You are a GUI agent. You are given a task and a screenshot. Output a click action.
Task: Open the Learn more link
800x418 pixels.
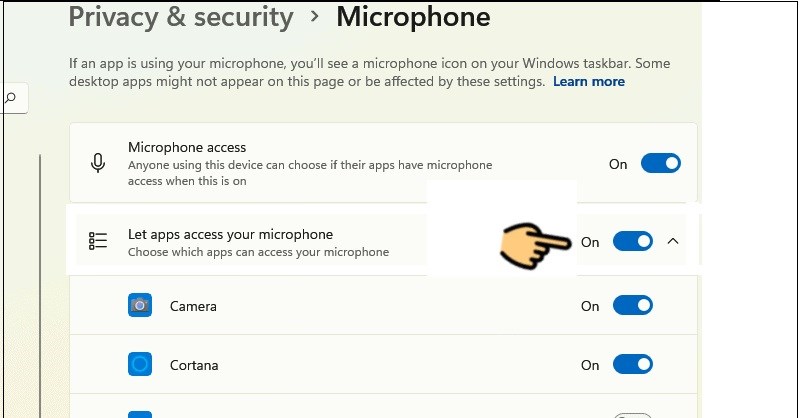click(589, 82)
